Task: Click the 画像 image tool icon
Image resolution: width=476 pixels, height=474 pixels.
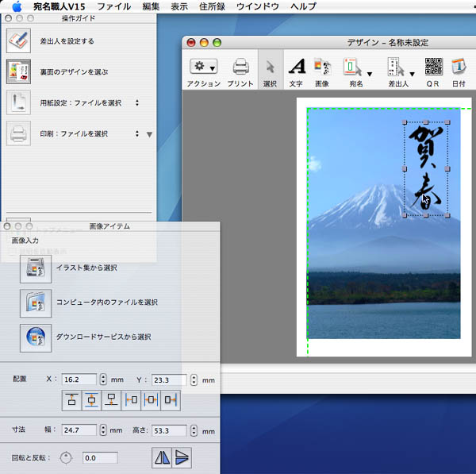Action: pos(321,67)
